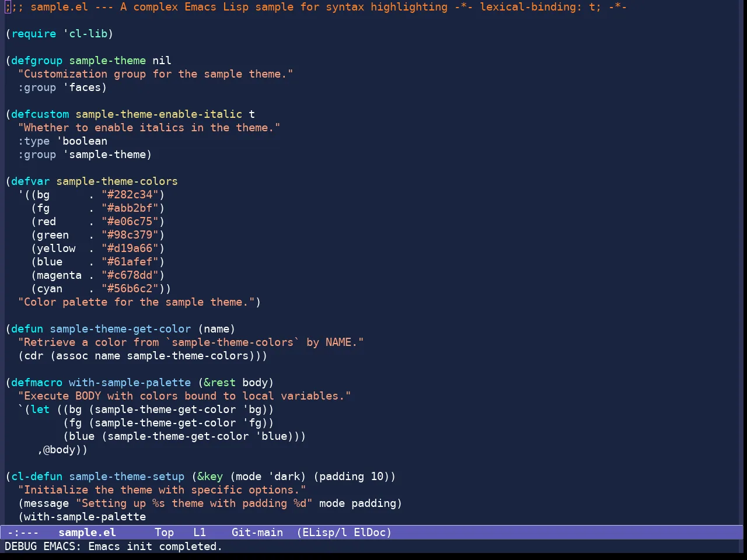Click the 'boolean symbol
This screenshot has width=747, height=560.
pos(82,141)
